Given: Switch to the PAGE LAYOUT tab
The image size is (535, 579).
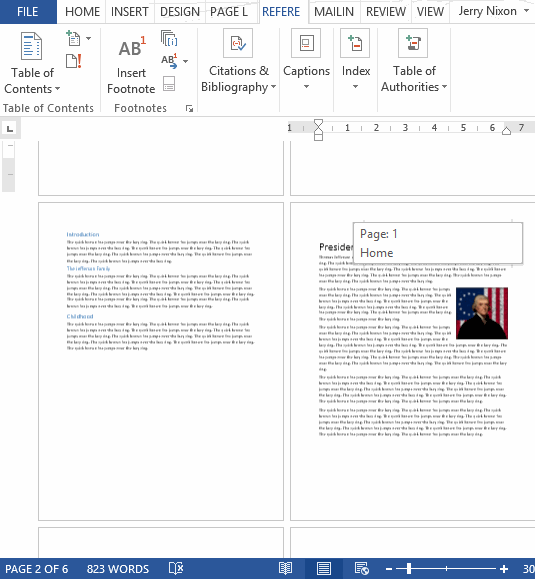Looking at the screenshot, I should click(x=229, y=12).
